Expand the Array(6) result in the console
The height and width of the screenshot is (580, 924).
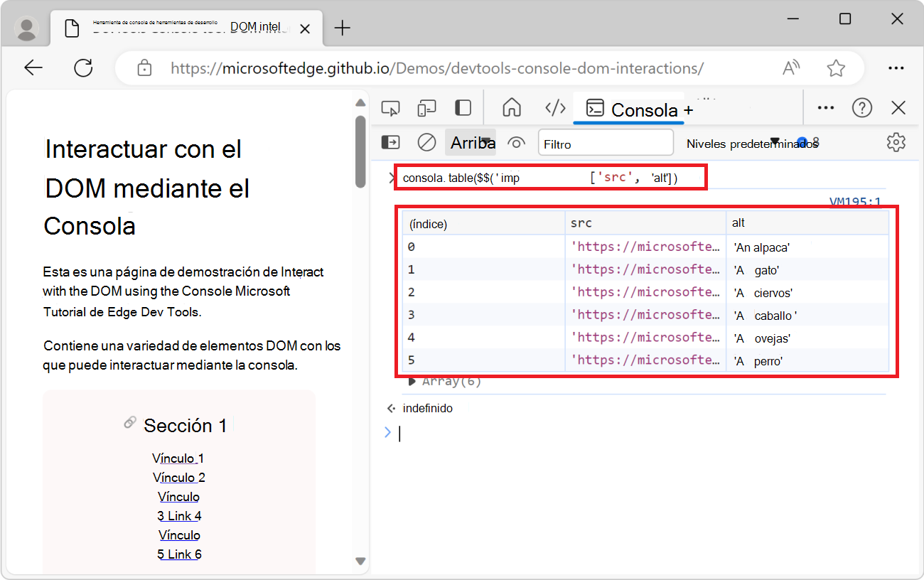[413, 380]
